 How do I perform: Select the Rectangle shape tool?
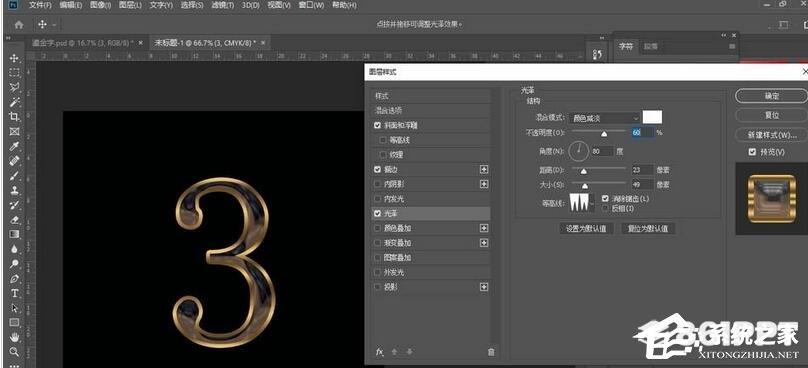point(14,323)
